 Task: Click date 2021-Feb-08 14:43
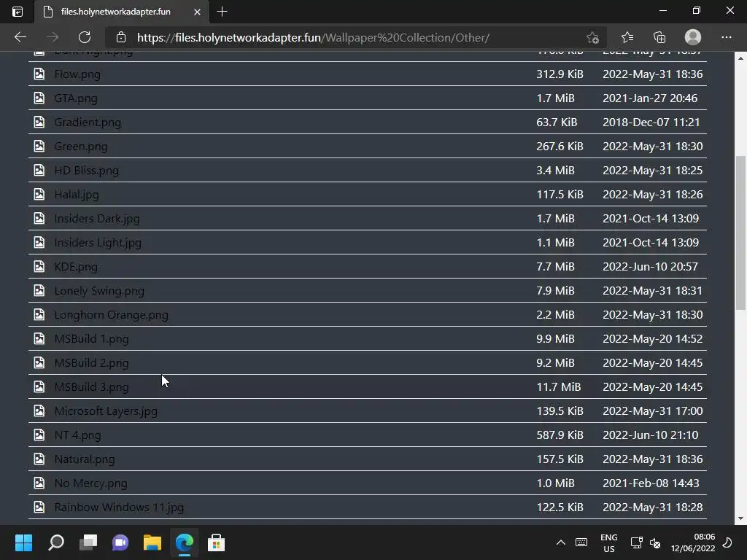(651, 483)
